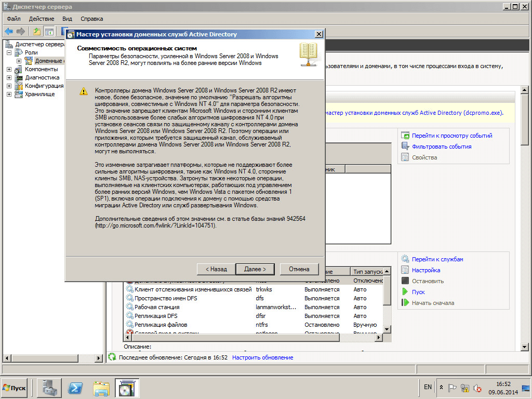The image size is (532, 399).
Task: Click the Отмена button in the wizard
Action: [x=299, y=269]
